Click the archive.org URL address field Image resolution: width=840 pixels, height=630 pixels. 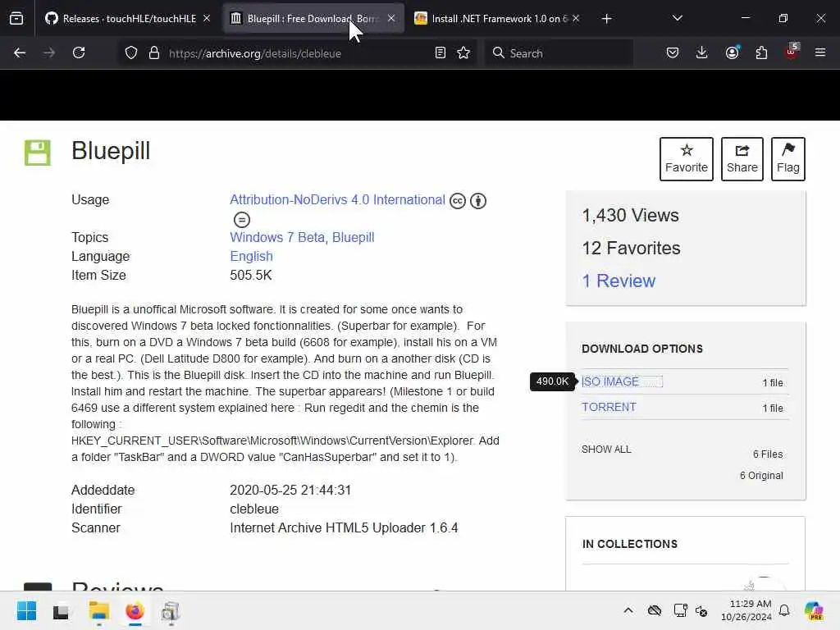point(297,53)
